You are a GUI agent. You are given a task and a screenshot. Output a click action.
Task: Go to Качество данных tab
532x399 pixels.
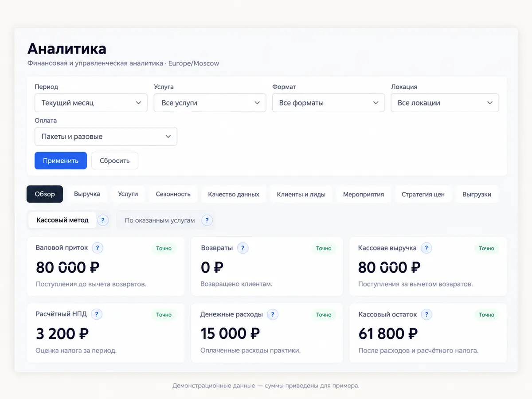point(234,194)
